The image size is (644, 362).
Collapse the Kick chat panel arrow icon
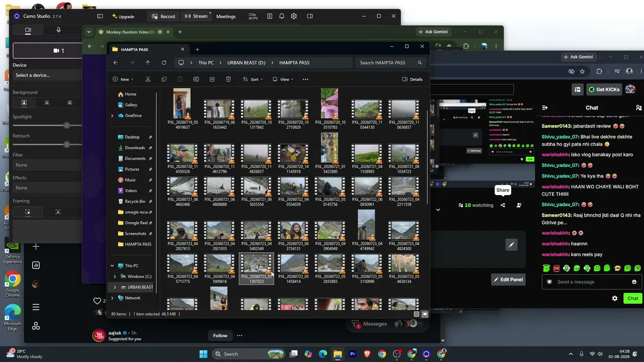(544, 108)
